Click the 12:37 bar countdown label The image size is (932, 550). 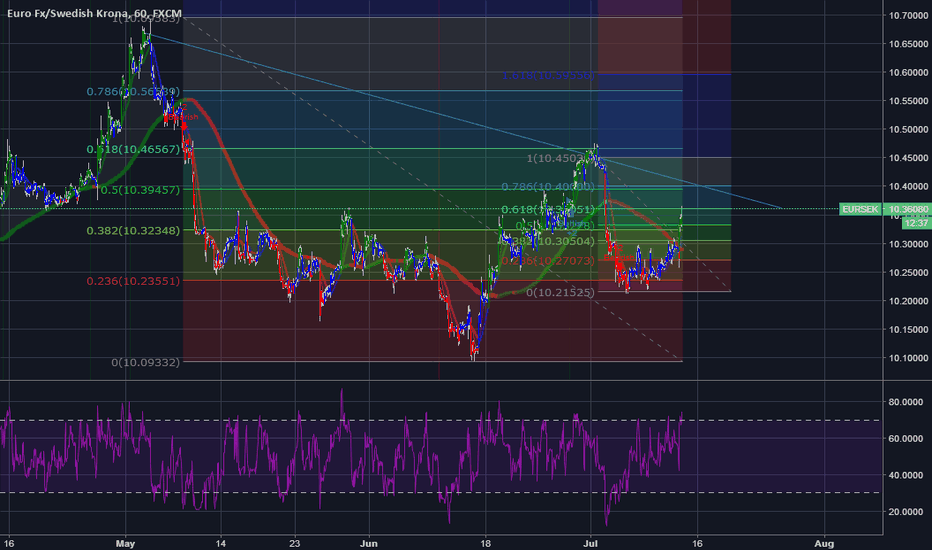tap(917, 223)
